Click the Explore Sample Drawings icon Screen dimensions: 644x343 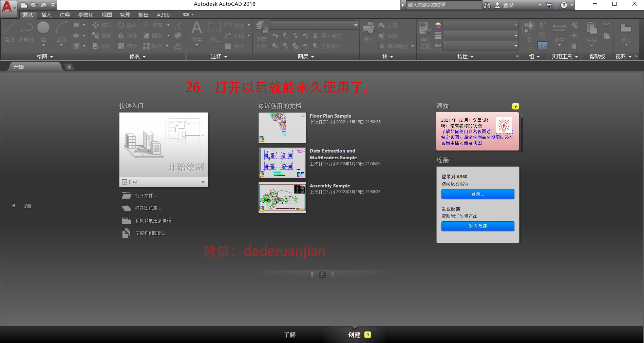(x=126, y=233)
